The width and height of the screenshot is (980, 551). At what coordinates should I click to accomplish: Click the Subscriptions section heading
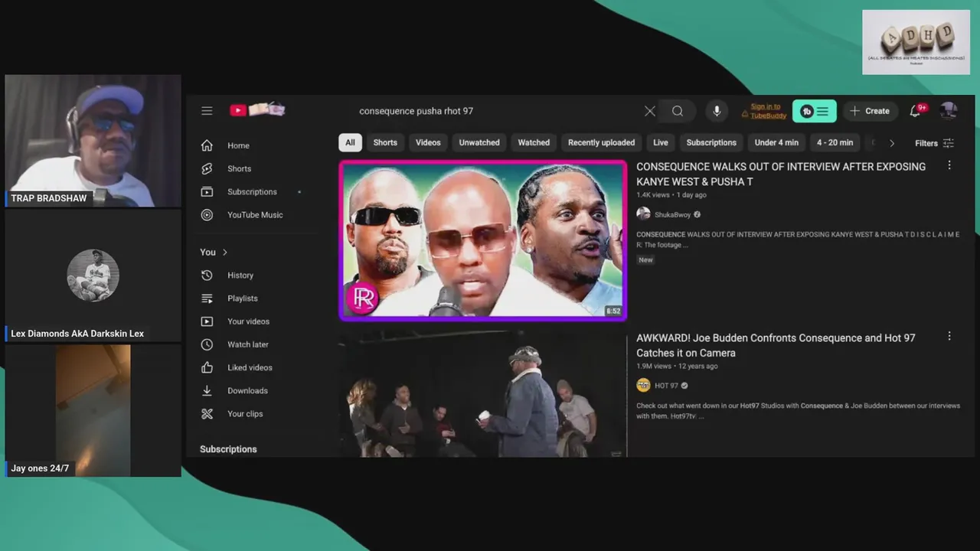tap(228, 449)
